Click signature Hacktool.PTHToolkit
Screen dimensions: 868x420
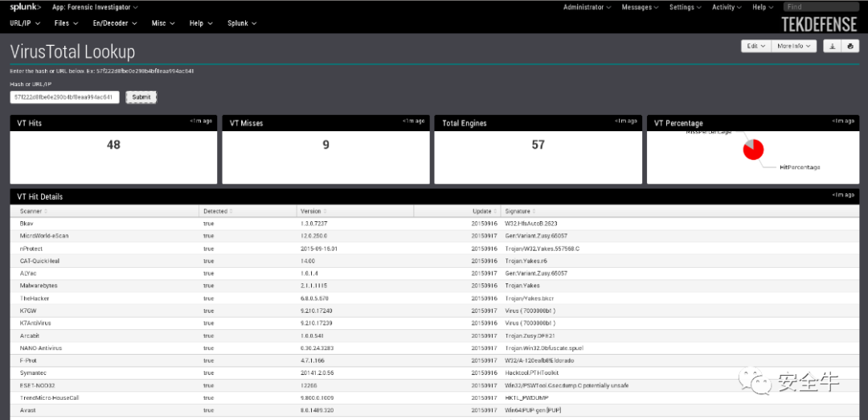[532, 373]
